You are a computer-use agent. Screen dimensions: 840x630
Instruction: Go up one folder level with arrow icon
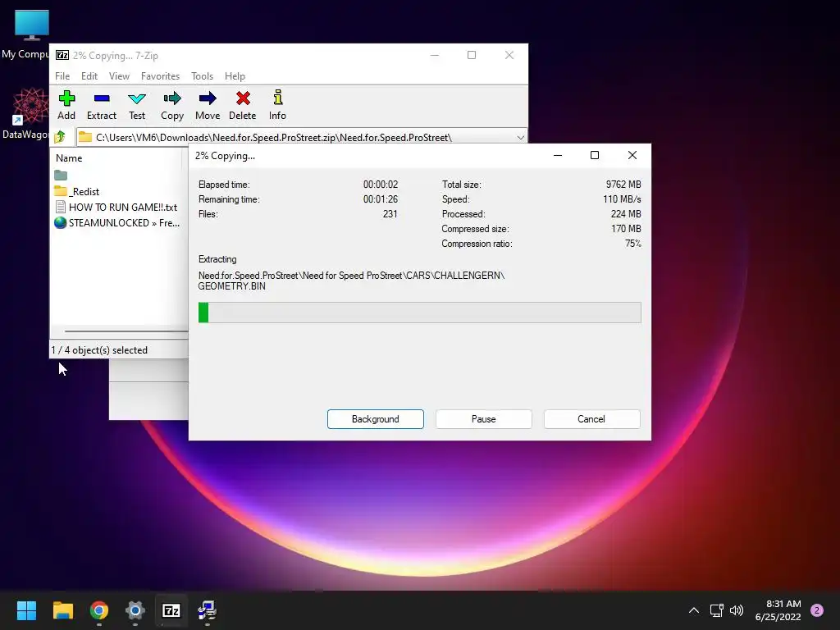(x=60, y=137)
